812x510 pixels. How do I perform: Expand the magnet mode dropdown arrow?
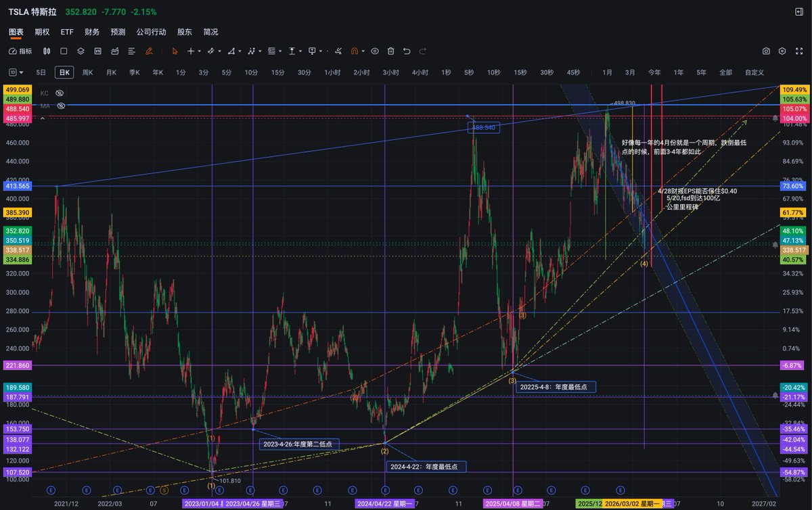363,51
